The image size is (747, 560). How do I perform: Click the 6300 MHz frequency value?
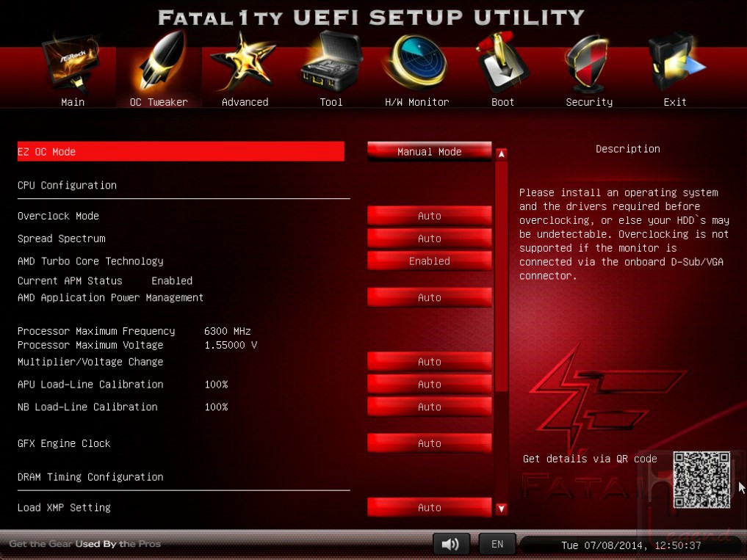tap(228, 331)
